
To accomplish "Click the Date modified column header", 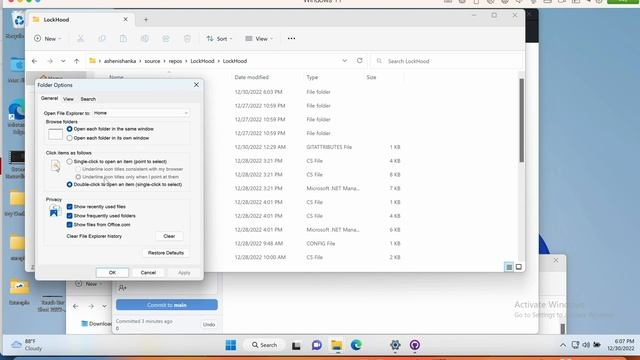I will (x=251, y=77).
